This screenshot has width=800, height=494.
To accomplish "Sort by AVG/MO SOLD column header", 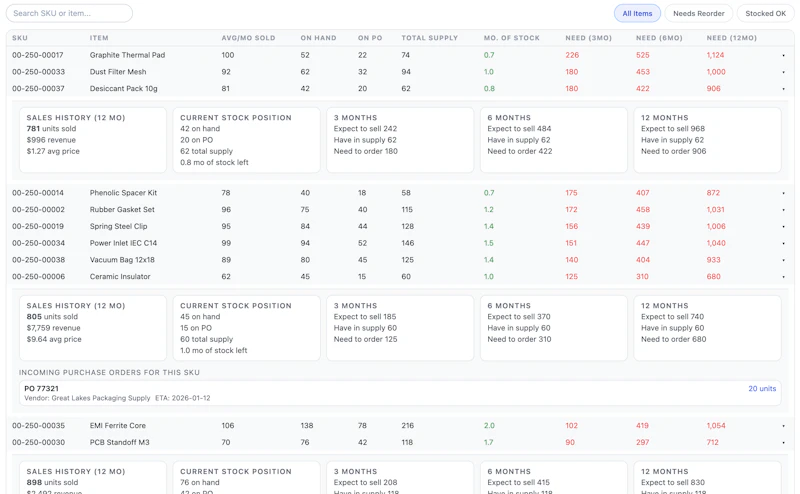I will [248, 38].
